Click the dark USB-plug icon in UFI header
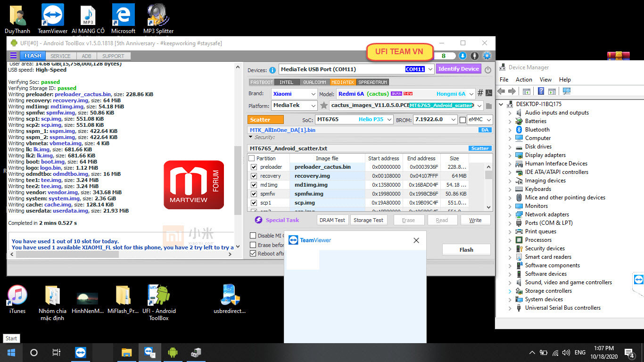Screen dimensions: 644x362 (x=475, y=56)
